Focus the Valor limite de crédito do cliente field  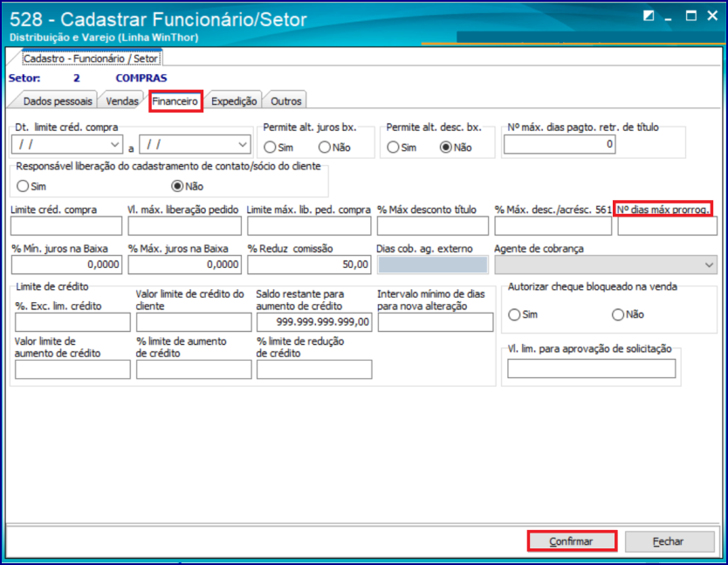coord(194,322)
